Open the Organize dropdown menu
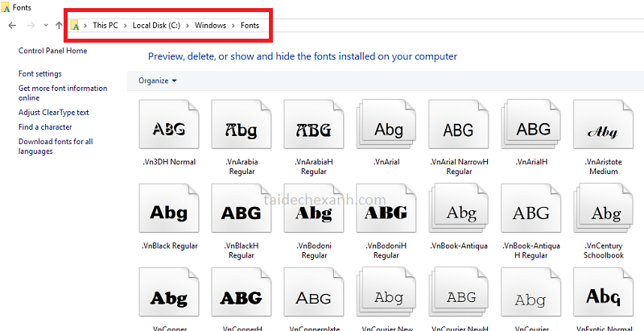644x331 pixels. pyautogui.click(x=158, y=81)
